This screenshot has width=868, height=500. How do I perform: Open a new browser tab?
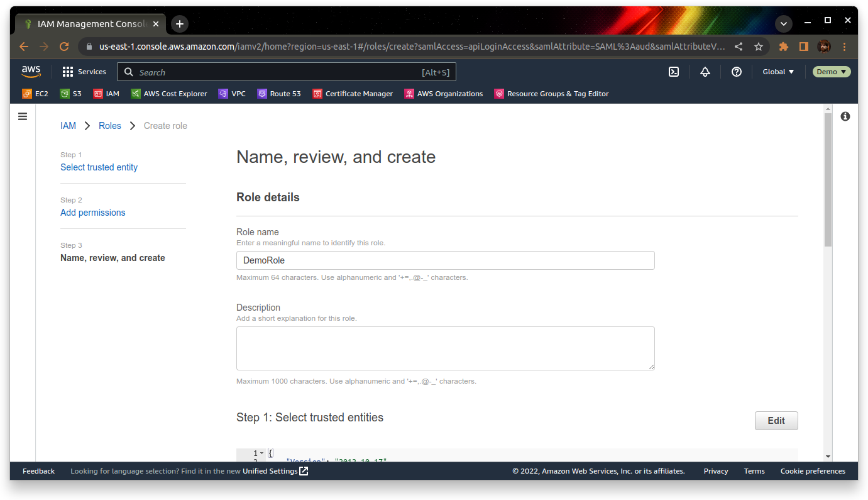(x=180, y=24)
